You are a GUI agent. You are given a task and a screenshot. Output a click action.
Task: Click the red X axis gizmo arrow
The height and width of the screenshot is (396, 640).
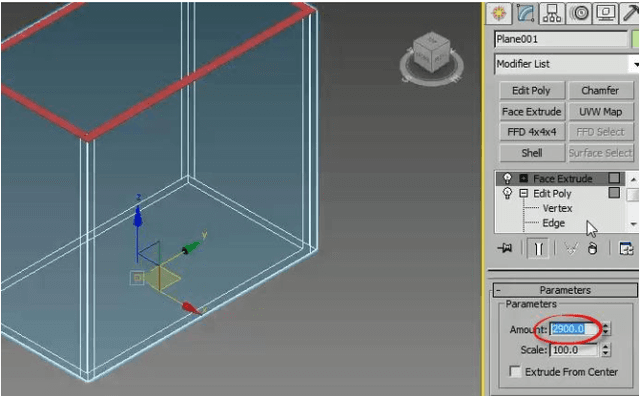(x=191, y=308)
